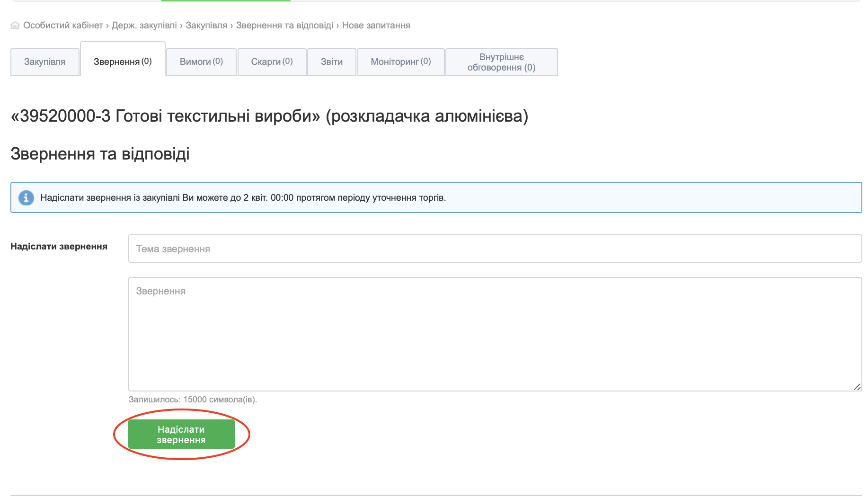
Task: Go to Держ. закупівлі in the breadcrumb
Action: pos(144,26)
